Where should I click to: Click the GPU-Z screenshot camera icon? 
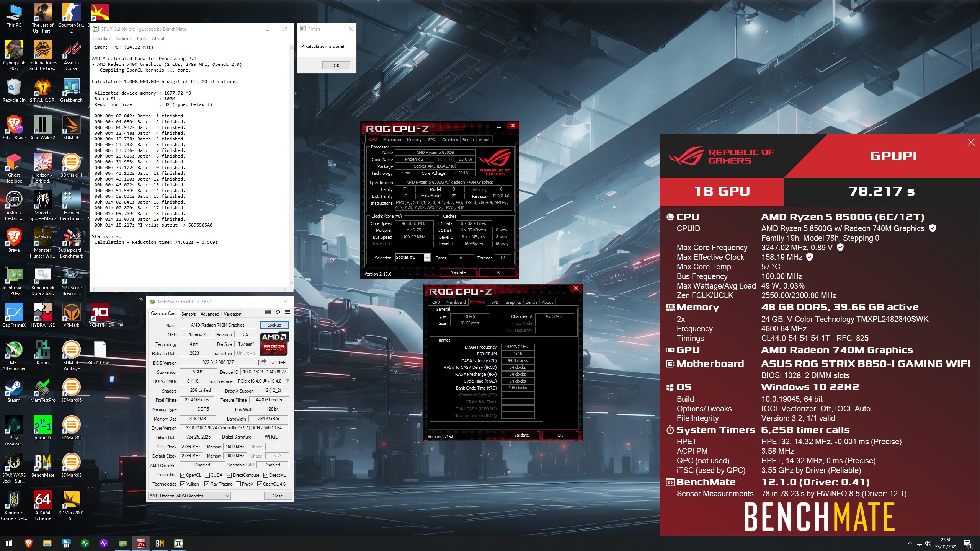coord(268,312)
